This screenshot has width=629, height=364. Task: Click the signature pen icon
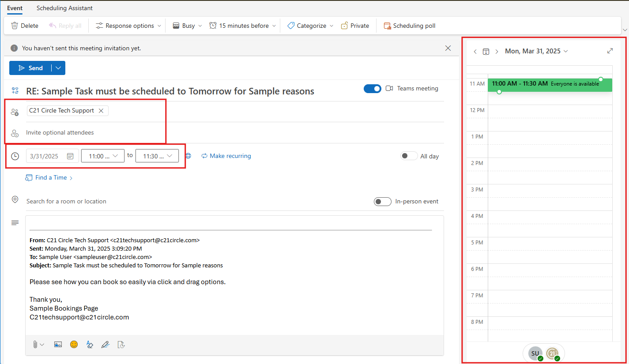[x=105, y=344]
